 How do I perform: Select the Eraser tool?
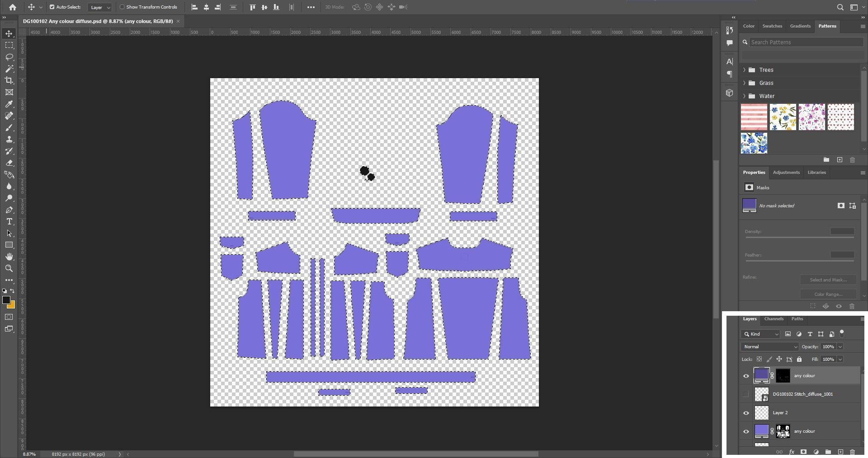click(9, 163)
